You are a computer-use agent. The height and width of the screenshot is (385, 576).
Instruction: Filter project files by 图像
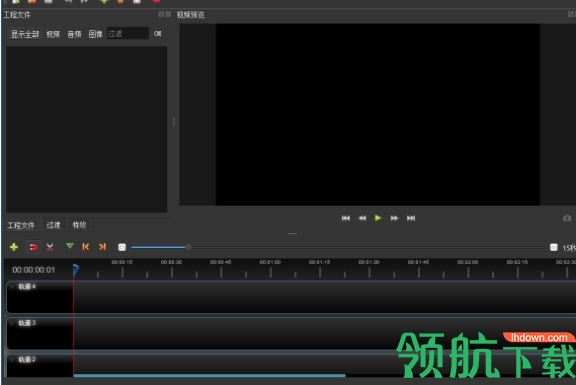[x=96, y=34]
